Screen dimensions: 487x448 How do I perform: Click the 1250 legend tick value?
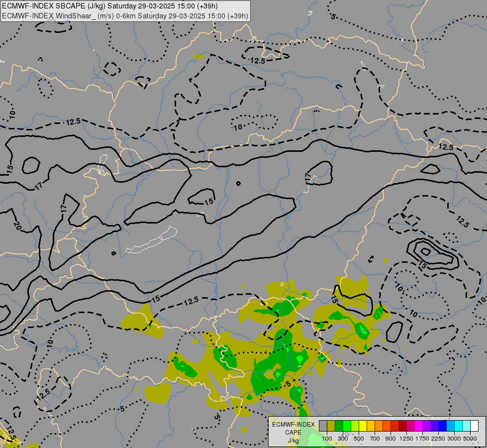click(406, 439)
